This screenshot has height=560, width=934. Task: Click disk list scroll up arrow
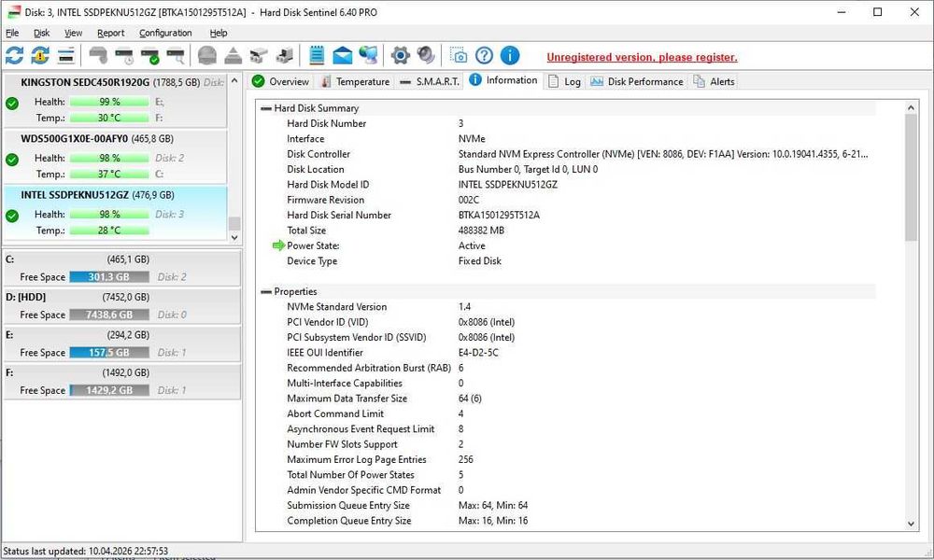coord(234,80)
